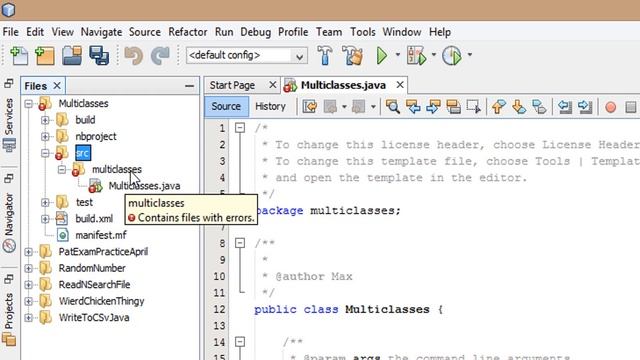Screen dimensions: 640x360
Task: Switch to Source view
Action: click(x=226, y=107)
